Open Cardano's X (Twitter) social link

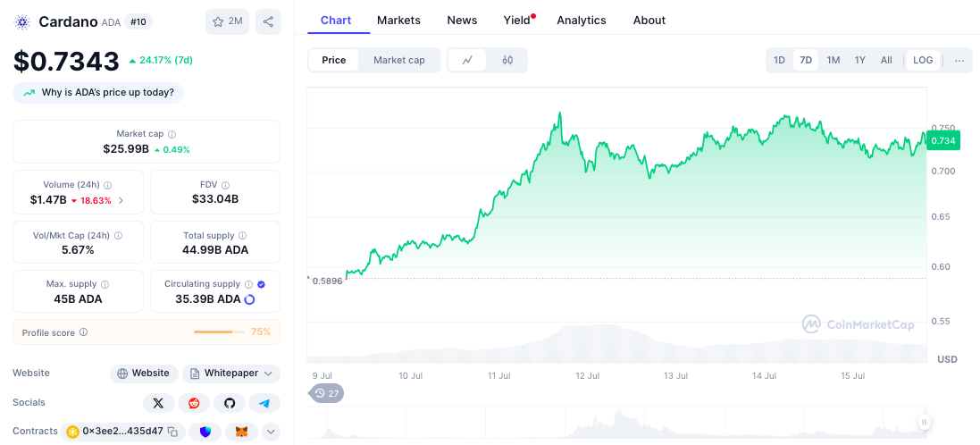159,403
